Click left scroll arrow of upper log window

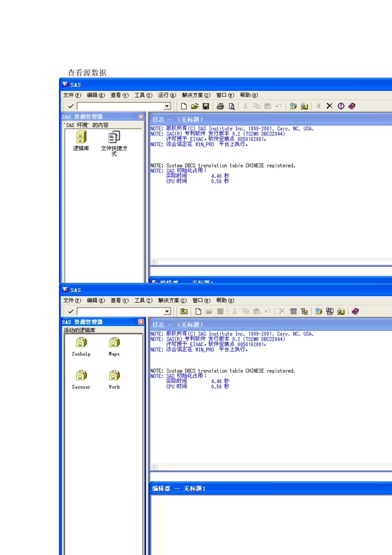click(154, 261)
